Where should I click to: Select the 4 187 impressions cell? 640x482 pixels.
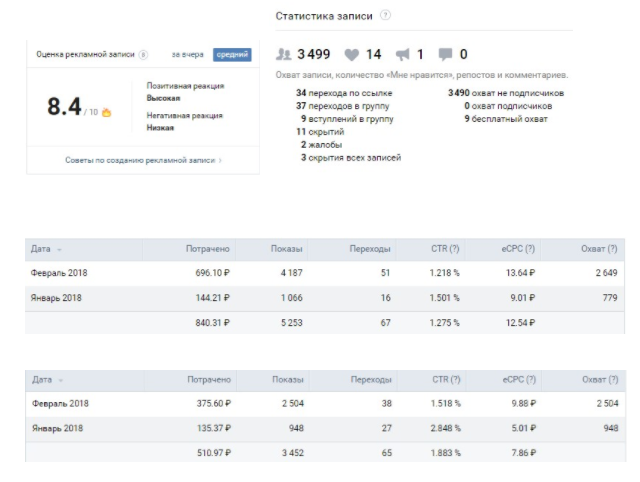[x=291, y=273]
